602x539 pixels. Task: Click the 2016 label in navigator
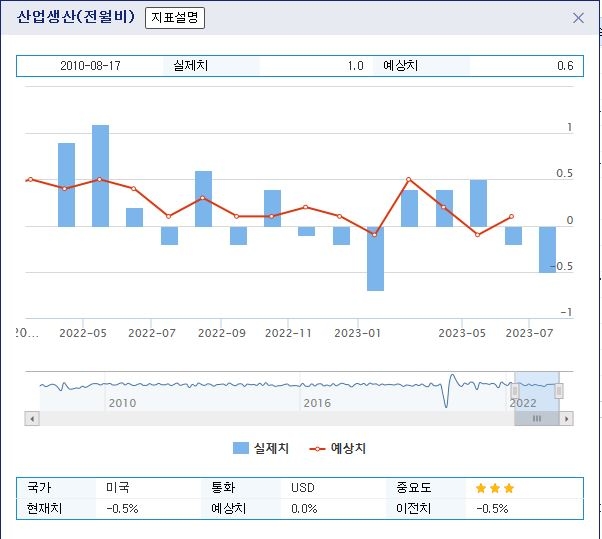pyautogui.click(x=317, y=403)
